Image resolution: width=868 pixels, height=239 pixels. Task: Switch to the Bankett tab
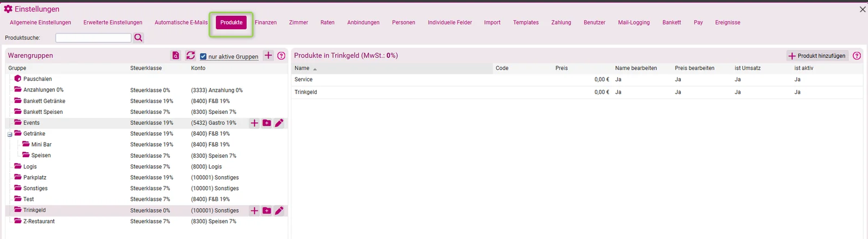pos(672,22)
